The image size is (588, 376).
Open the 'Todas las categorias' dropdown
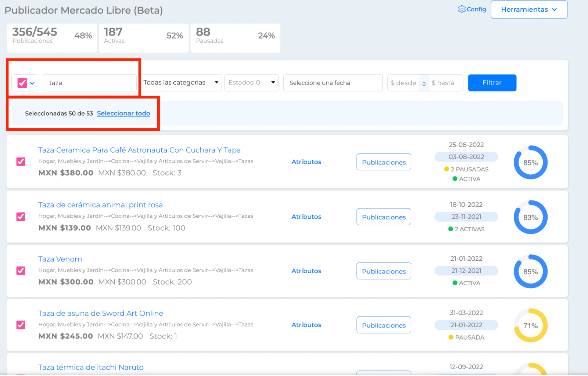coord(182,83)
